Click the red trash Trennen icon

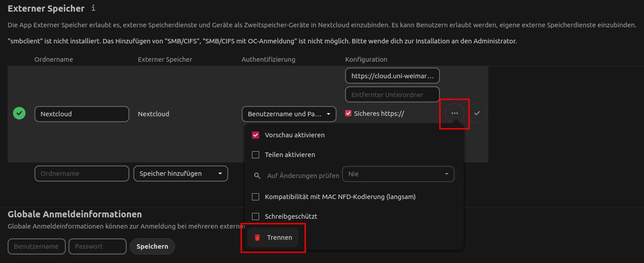click(x=257, y=238)
